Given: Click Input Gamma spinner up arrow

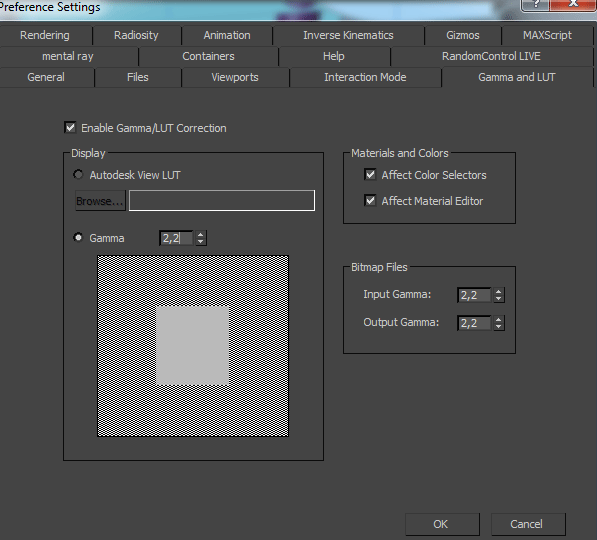Looking at the screenshot, I should click(498, 291).
